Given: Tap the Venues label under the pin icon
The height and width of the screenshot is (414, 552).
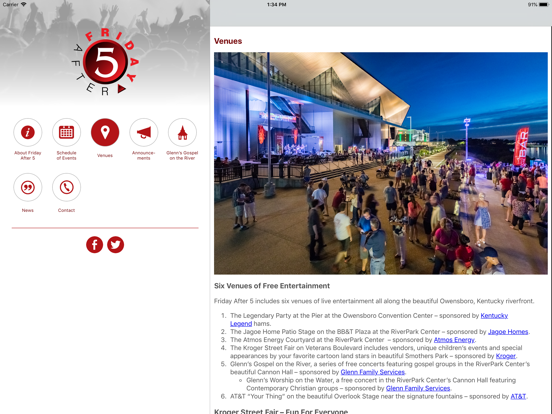Looking at the screenshot, I should pos(105,155).
